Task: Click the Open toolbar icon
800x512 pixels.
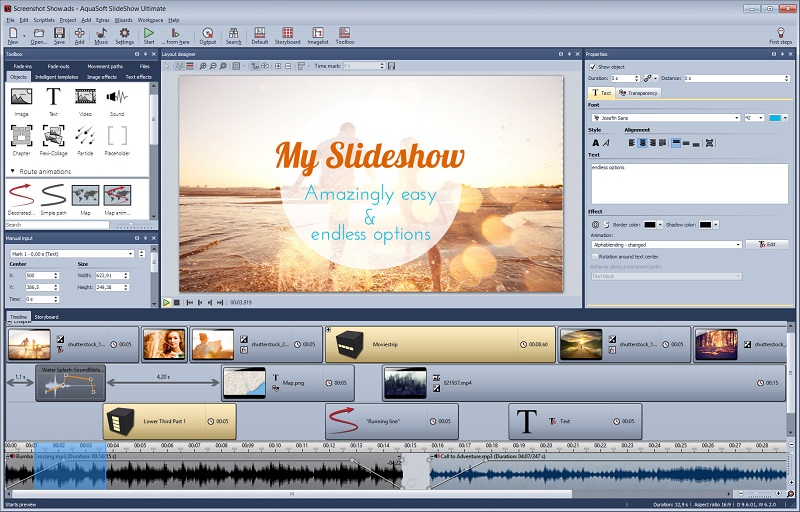Action: [38, 34]
